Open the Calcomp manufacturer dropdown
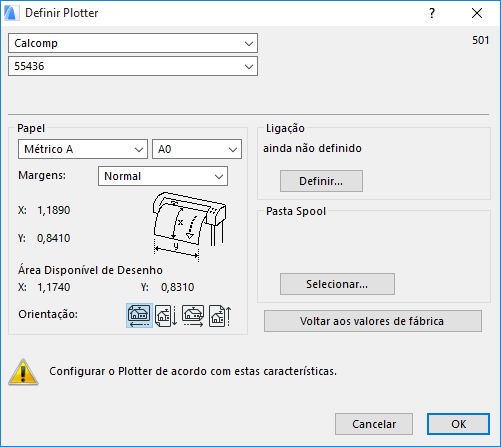501x447 pixels. [x=133, y=43]
